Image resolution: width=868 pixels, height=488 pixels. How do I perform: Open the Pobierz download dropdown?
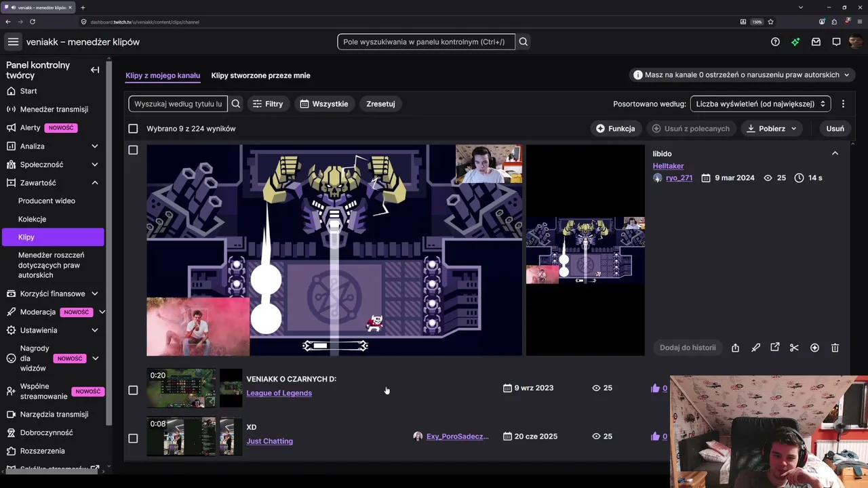point(772,129)
